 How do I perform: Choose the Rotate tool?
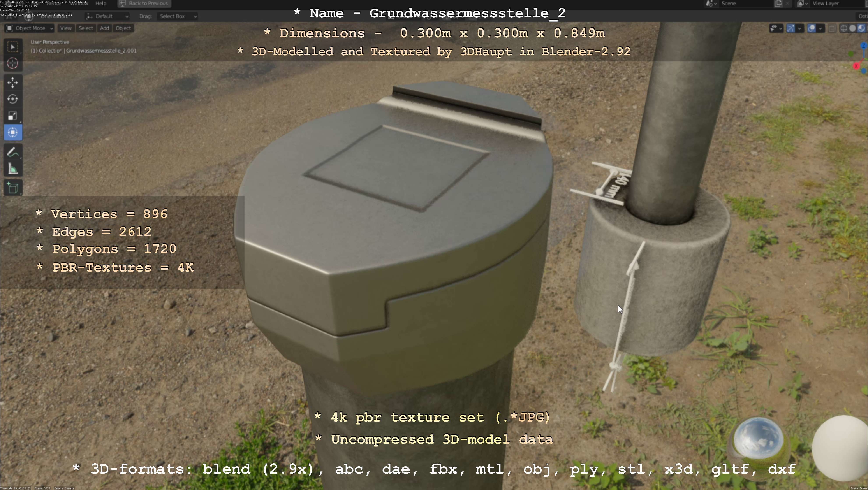click(13, 99)
